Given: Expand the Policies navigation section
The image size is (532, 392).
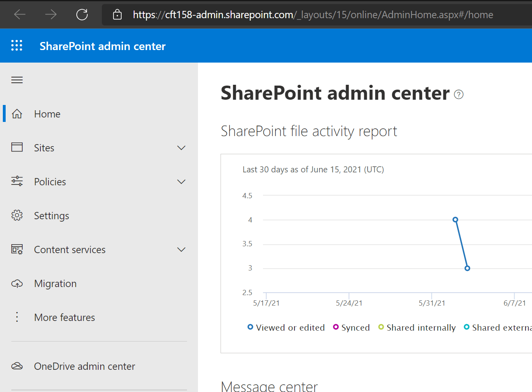Looking at the screenshot, I should [181, 182].
